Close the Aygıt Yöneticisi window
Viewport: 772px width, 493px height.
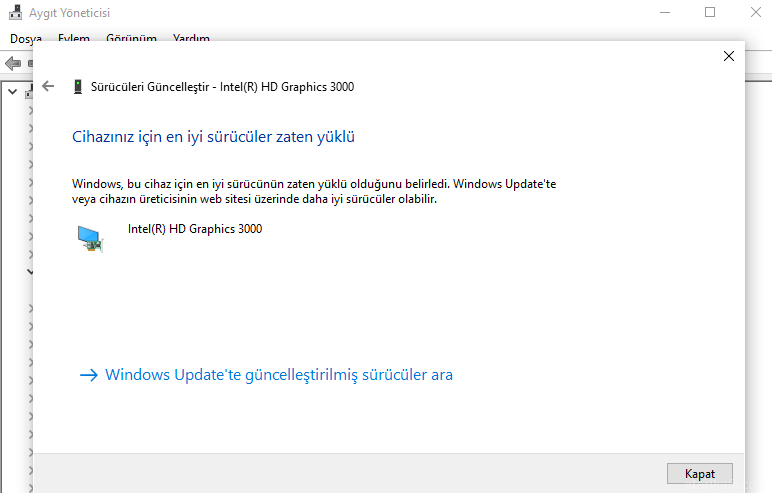click(756, 12)
